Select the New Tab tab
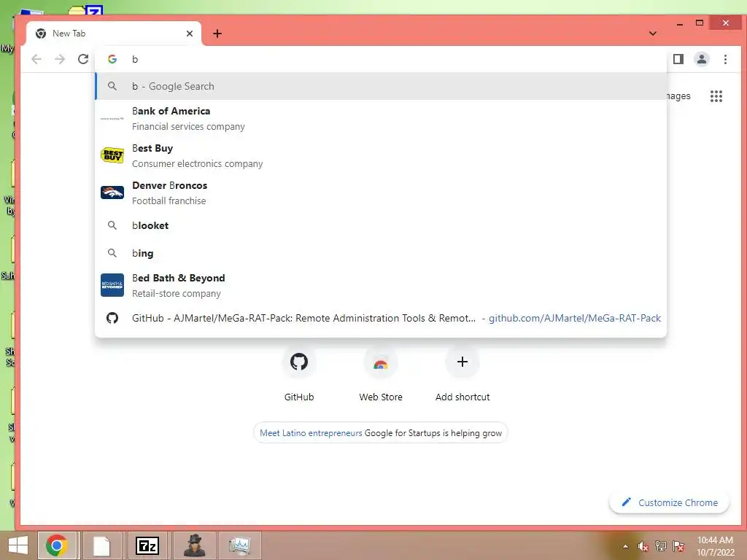 (x=115, y=34)
